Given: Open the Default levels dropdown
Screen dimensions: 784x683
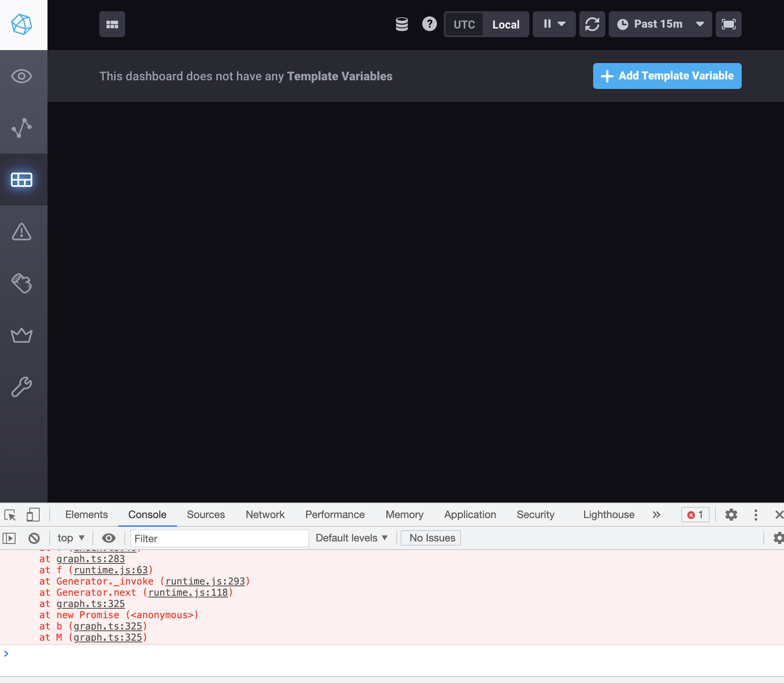Looking at the screenshot, I should pos(351,538).
